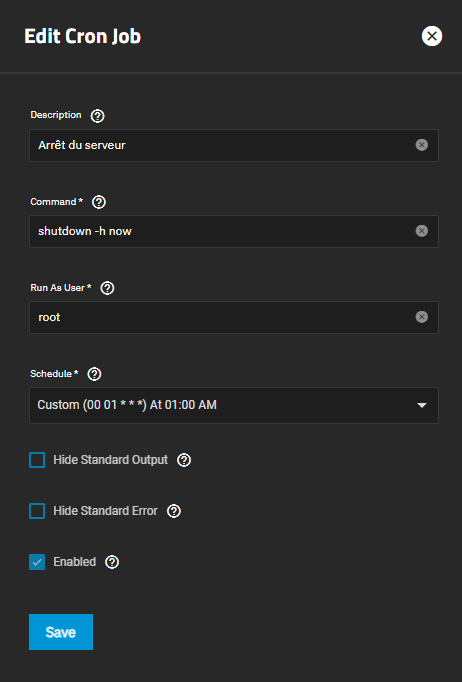This screenshot has height=682, width=462.
Task: Close the Edit Cron Job panel
Action: 432,36
